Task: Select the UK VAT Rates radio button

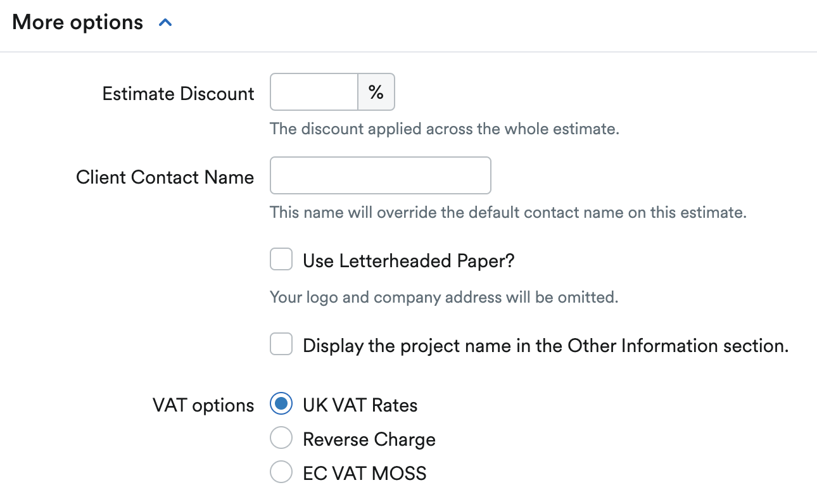Action: (x=281, y=403)
